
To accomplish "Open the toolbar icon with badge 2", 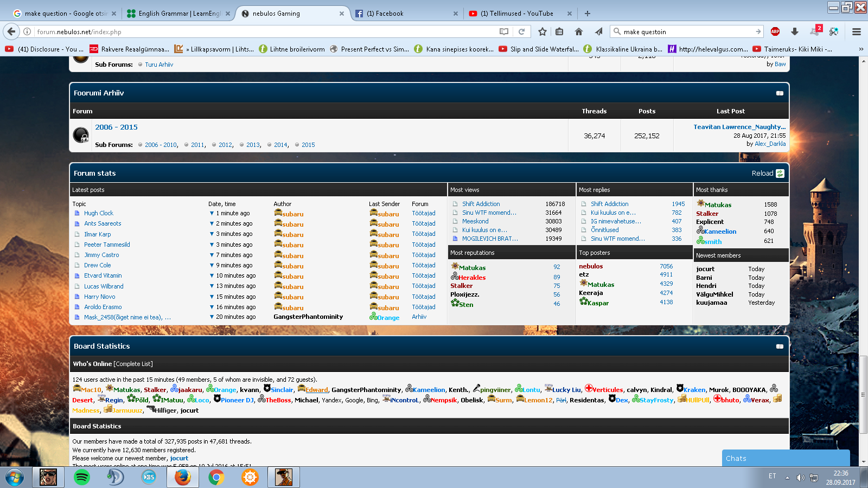I will [815, 30].
